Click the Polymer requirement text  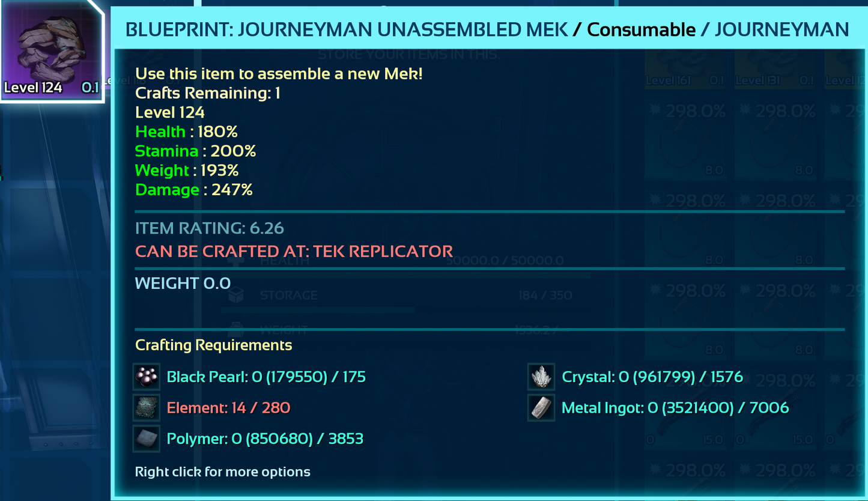(x=265, y=439)
